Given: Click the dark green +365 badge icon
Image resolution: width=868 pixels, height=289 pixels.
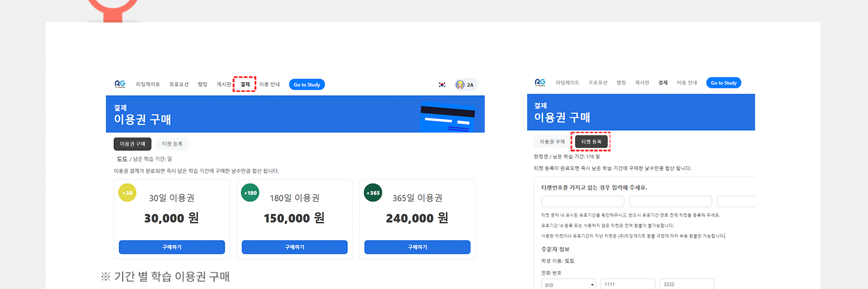Looking at the screenshot, I should [x=373, y=193].
